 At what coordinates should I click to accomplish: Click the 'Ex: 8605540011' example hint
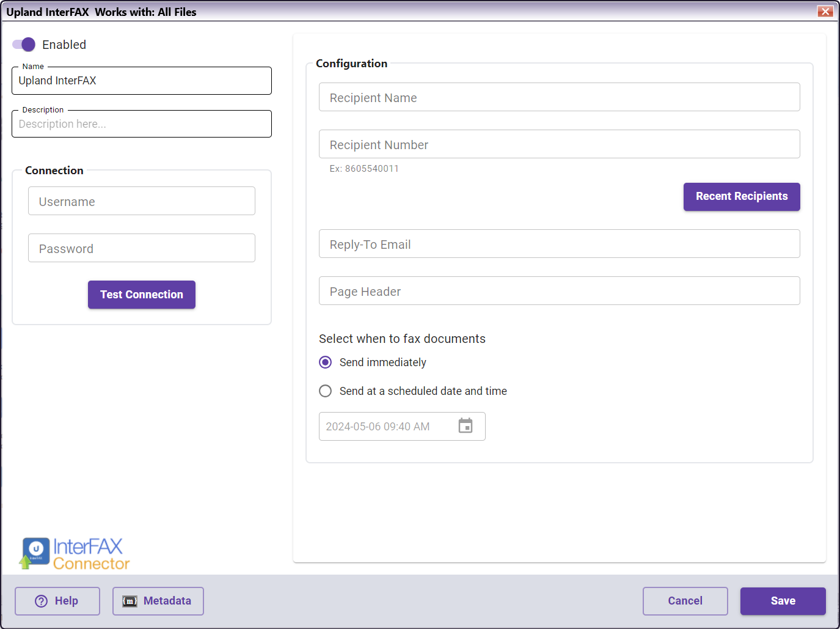pos(364,169)
